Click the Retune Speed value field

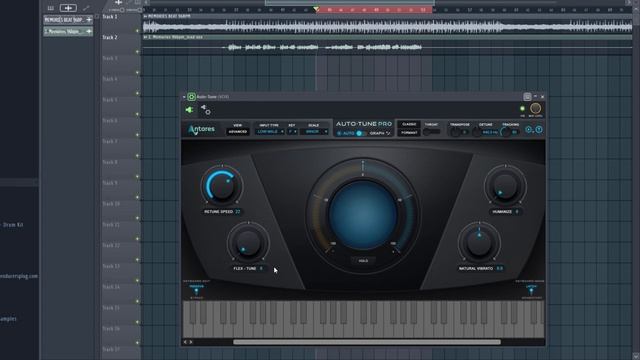pyautogui.click(x=238, y=212)
